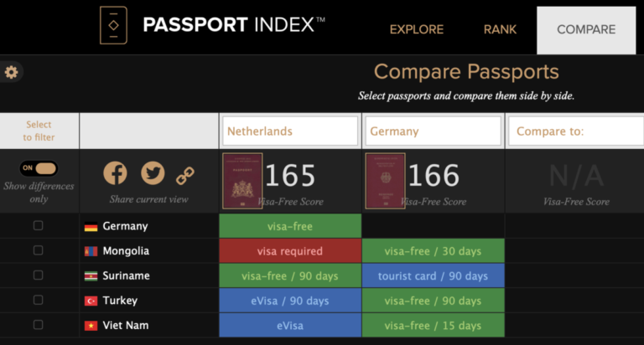
Task: Click the Select to filter header
Action: [x=39, y=131]
